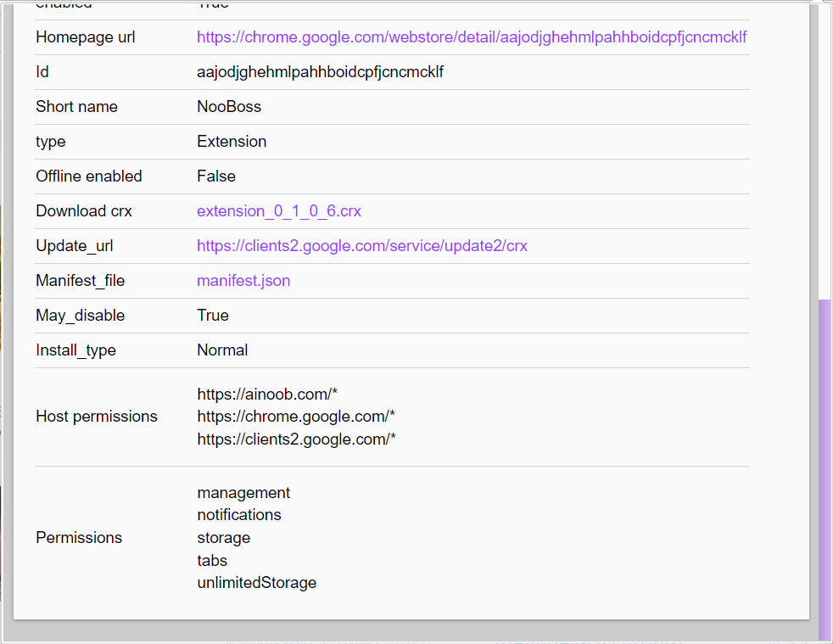
Task: Click the Extension type value
Action: tap(232, 142)
